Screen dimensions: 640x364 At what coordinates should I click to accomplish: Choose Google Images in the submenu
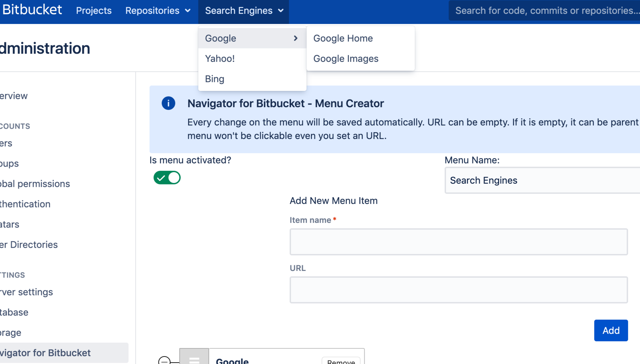point(346,59)
